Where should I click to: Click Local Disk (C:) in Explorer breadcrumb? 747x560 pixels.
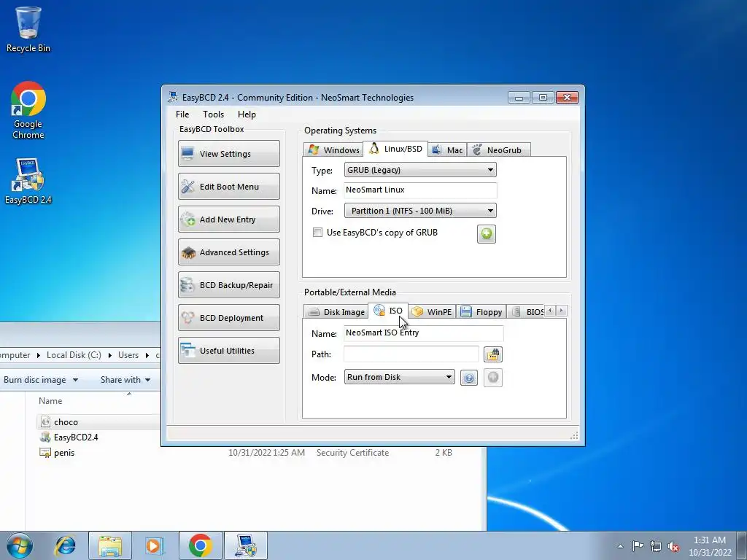pyautogui.click(x=74, y=355)
